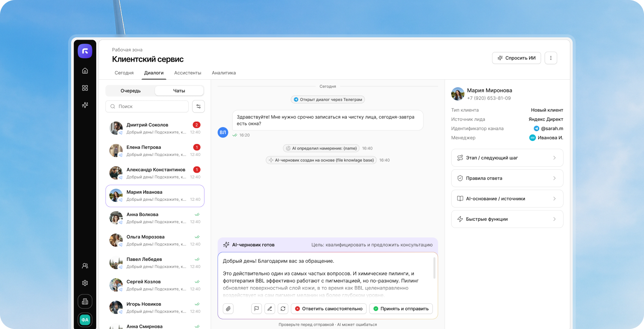Screen dimensions: 644x329
Task: Open chat with Ольга Морозова
Action: tap(155, 240)
